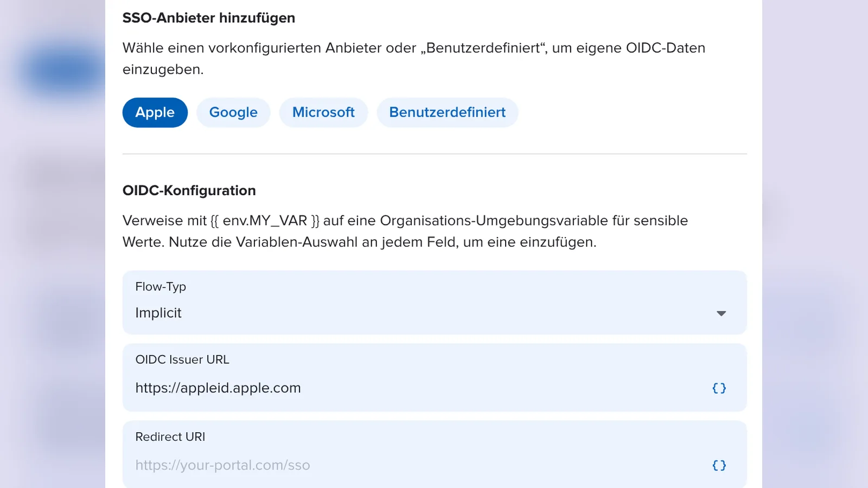Click the SSO-Anbieter hinzufügen heading
Image resolution: width=868 pixels, height=488 pixels.
click(209, 18)
